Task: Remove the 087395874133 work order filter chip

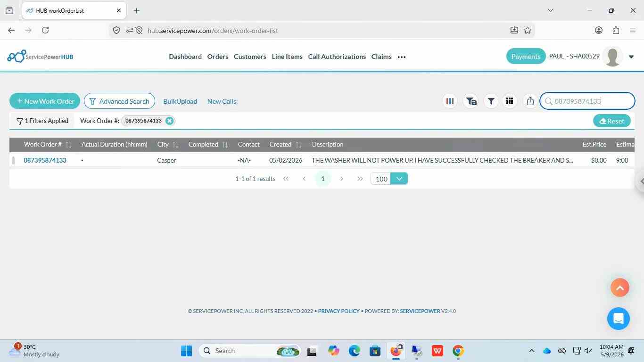Action: (x=169, y=121)
